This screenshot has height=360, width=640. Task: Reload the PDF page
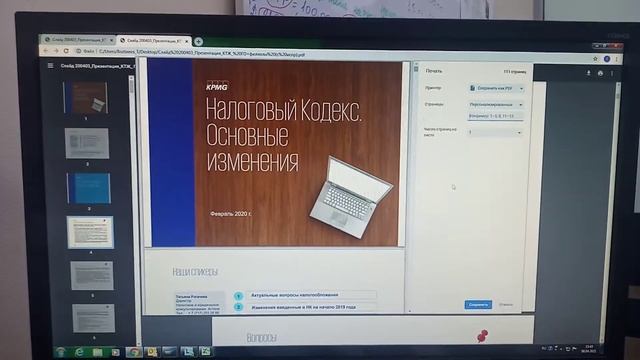point(66,51)
